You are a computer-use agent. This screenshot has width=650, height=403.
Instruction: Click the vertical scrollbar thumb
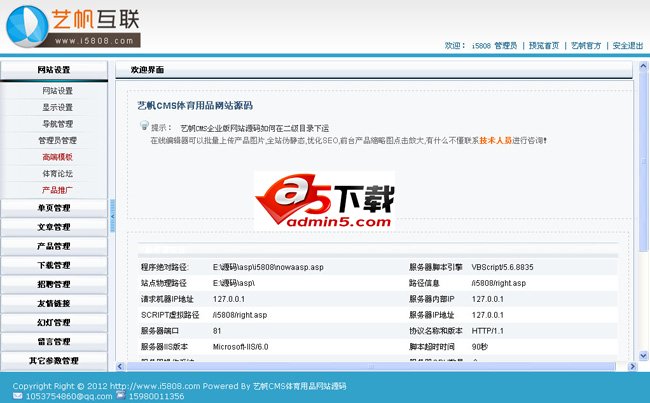pos(643,161)
